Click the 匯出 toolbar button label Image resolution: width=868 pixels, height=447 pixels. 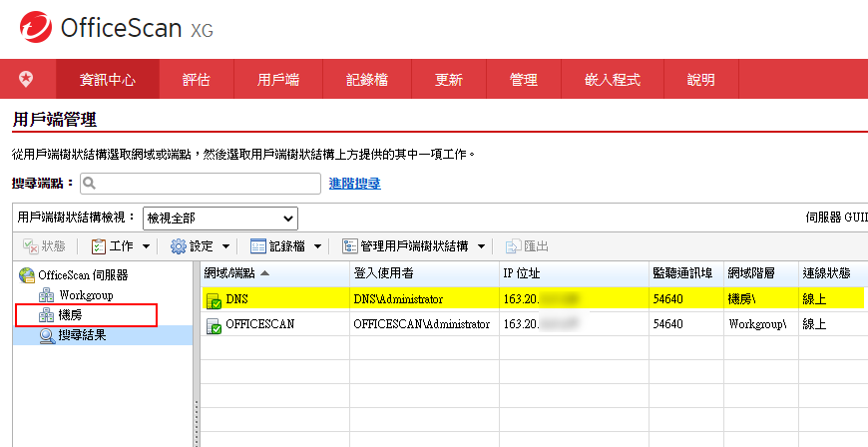536,246
